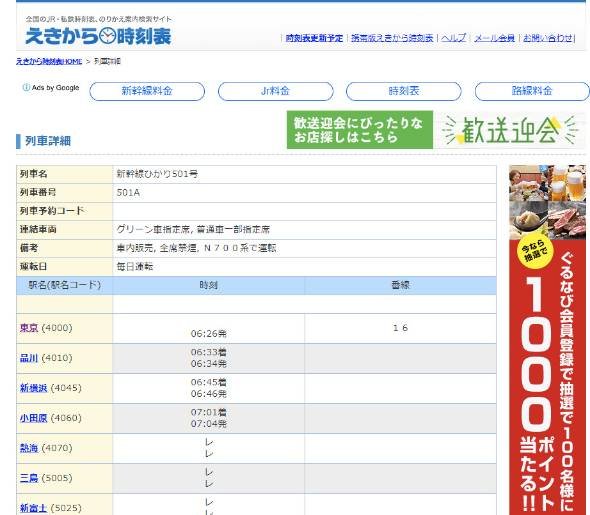This screenshot has height=515, width=590.
Task: Click the 路線料金 ad button
Action: pos(532,91)
